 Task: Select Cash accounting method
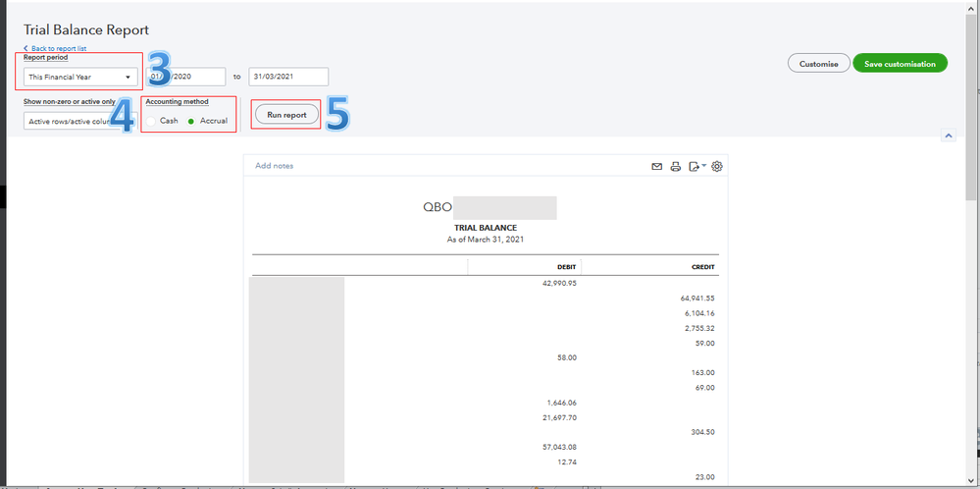tap(151, 121)
